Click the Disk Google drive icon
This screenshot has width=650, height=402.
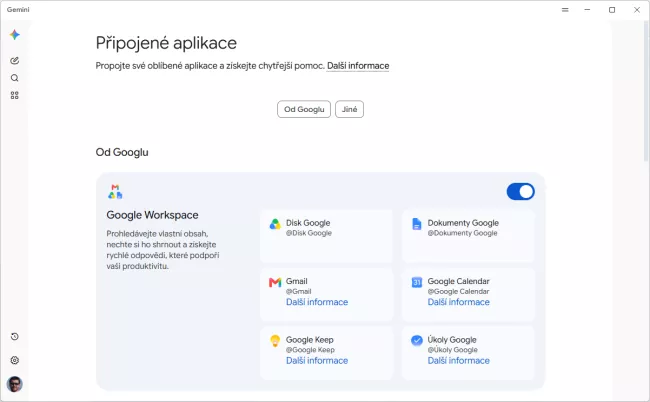(275, 224)
